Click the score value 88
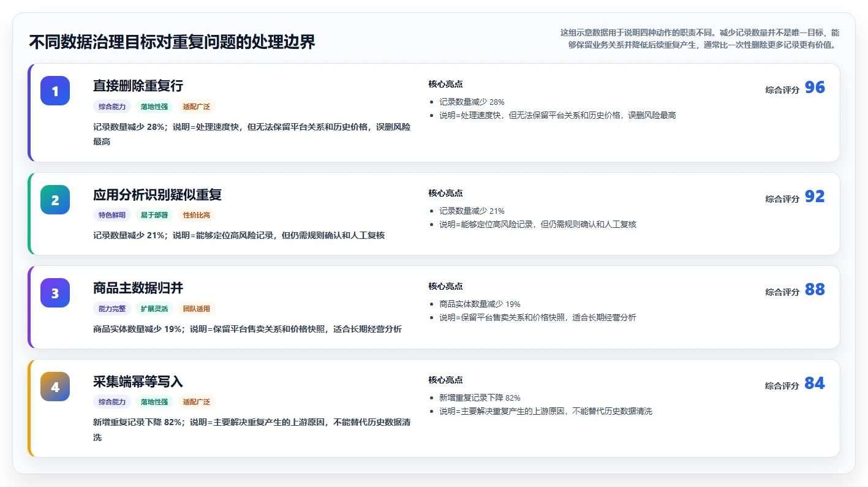The image size is (868, 487). click(815, 290)
